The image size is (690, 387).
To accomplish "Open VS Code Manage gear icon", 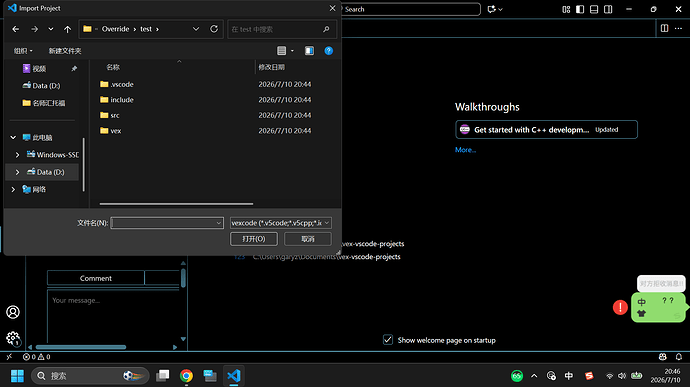I will tap(13, 338).
